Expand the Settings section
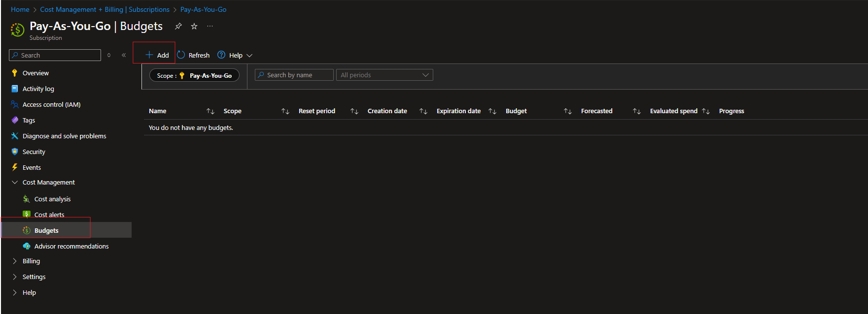The image size is (868, 314). 15,277
